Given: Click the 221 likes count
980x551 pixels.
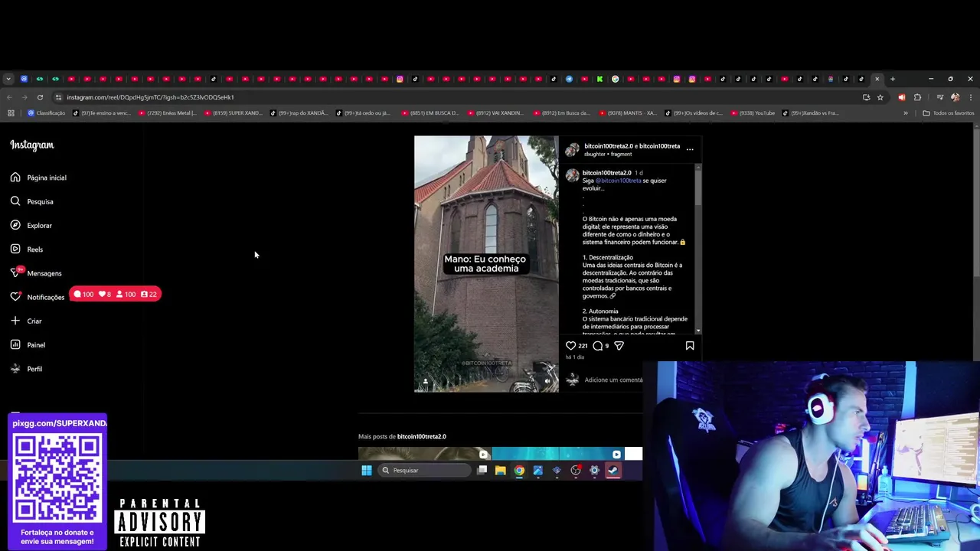Looking at the screenshot, I should click(583, 346).
